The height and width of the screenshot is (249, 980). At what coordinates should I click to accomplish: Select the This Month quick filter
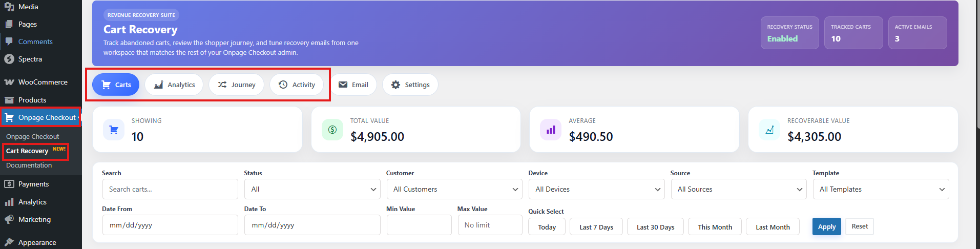click(x=715, y=227)
